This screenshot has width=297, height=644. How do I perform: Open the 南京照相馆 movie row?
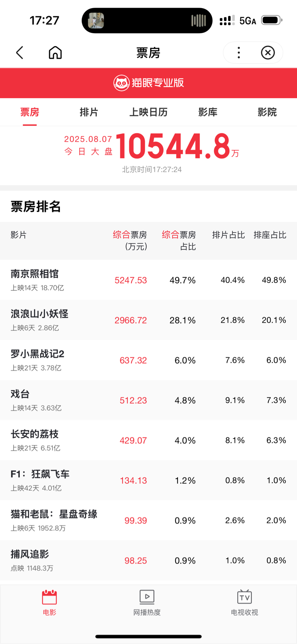(x=148, y=280)
